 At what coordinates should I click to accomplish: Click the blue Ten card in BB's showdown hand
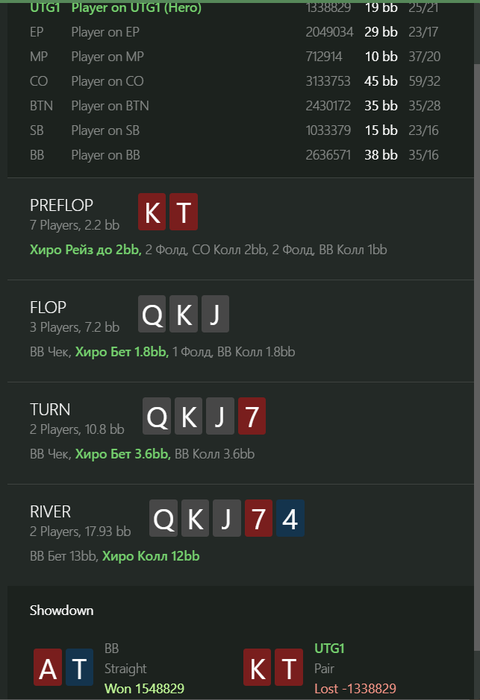click(79, 667)
